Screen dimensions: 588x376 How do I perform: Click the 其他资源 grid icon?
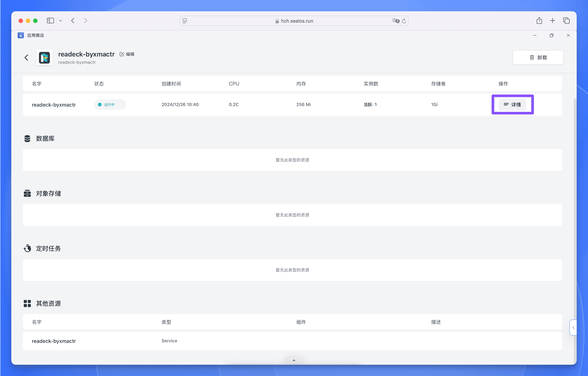click(x=27, y=303)
